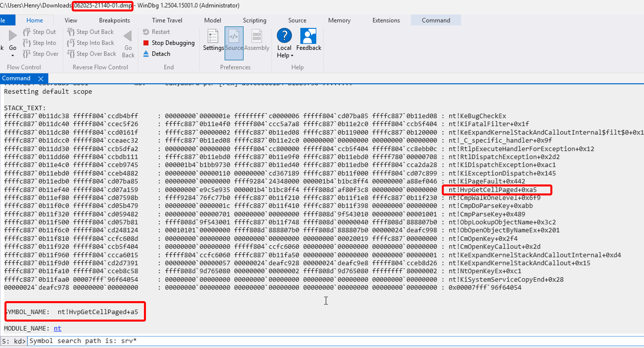Switch to the Time Travel ribbon tab
The width and height of the screenshot is (644, 348).
[x=167, y=20]
